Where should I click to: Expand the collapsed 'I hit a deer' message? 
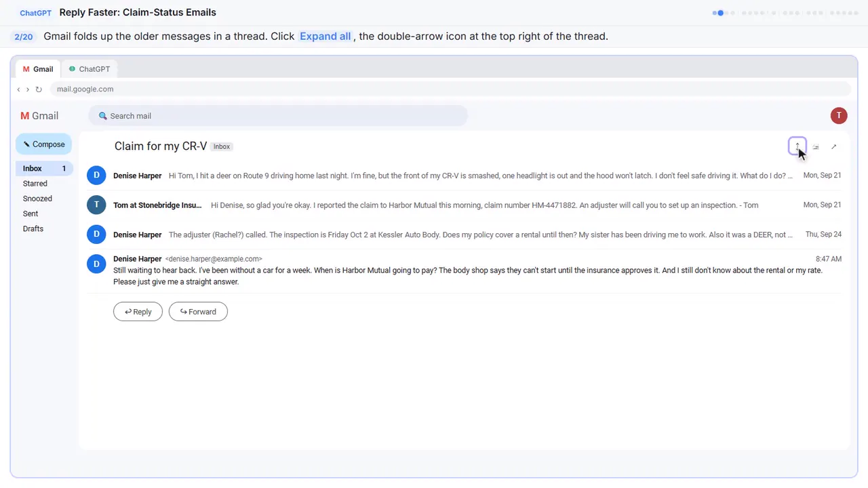pyautogui.click(x=465, y=176)
